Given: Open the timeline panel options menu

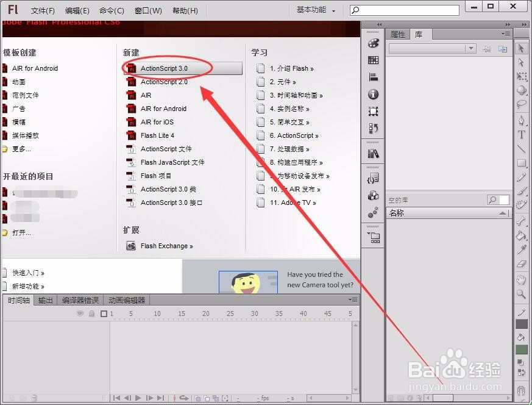Looking at the screenshot, I should (352, 299).
